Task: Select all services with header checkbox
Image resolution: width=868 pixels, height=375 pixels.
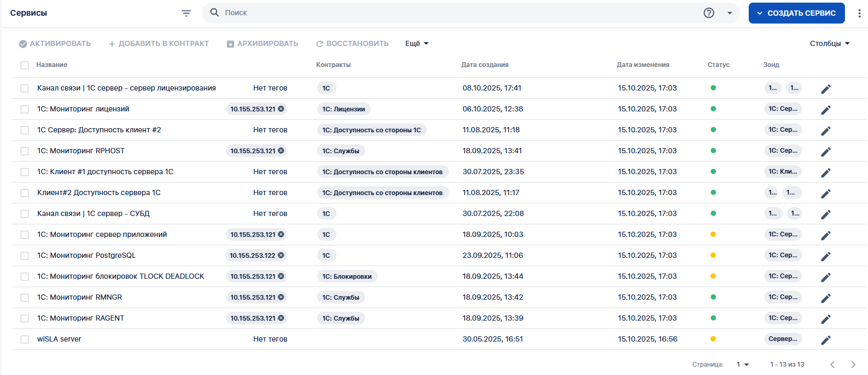Action: 25,65
